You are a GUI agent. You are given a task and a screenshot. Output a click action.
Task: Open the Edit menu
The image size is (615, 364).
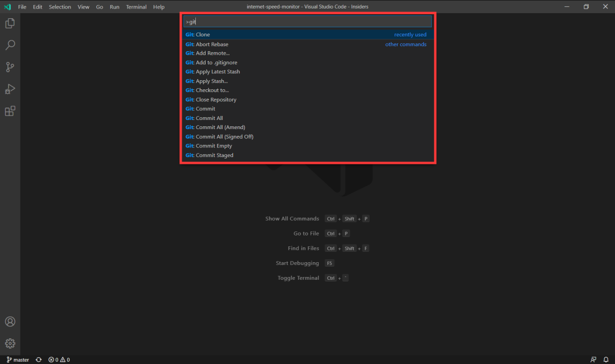(x=37, y=7)
